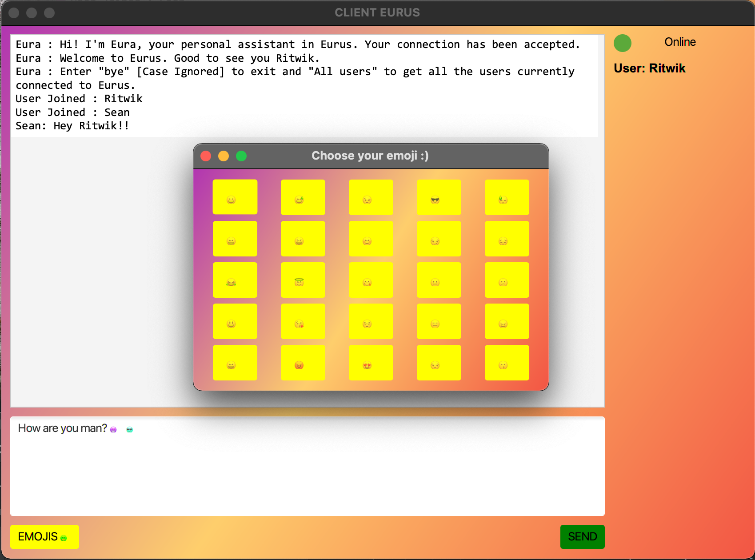Select the downcast sweat face emoji
This screenshot has height=560, width=755.
(x=507, y=197)
